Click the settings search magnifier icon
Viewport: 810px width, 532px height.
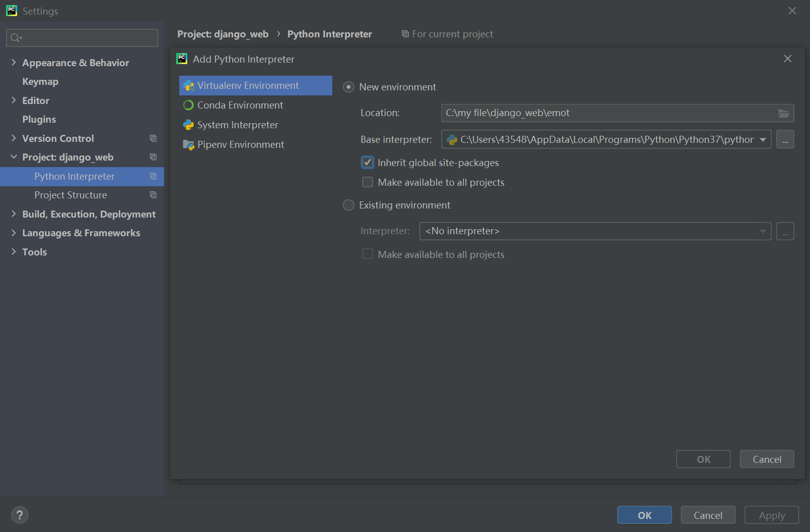[16, 38]
